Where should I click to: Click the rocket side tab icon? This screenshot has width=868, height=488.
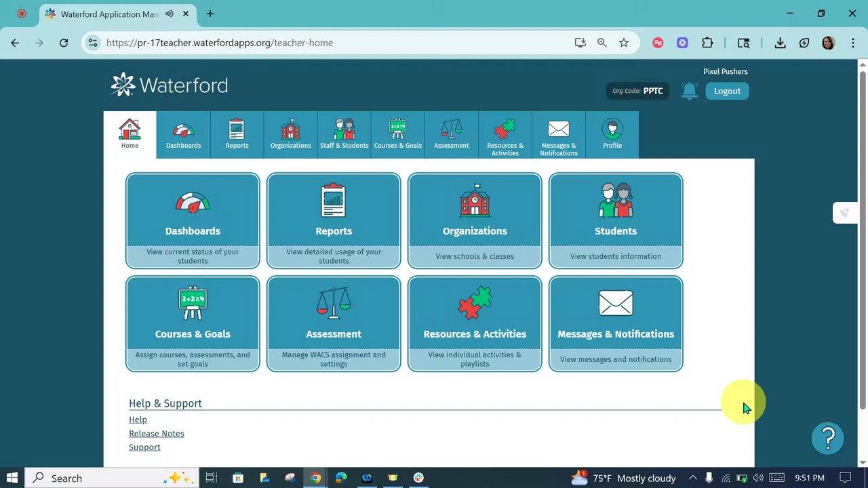pos(844,213)
